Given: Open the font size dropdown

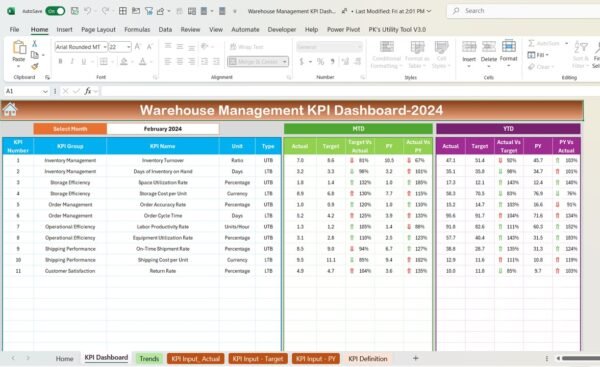Looking at the screenshot, I should (129, 47).
